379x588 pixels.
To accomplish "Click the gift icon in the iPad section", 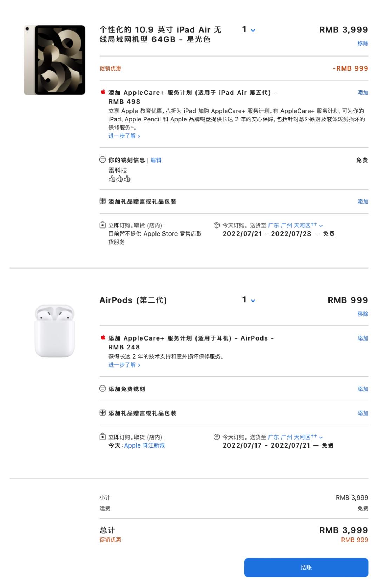I will 102,201.
